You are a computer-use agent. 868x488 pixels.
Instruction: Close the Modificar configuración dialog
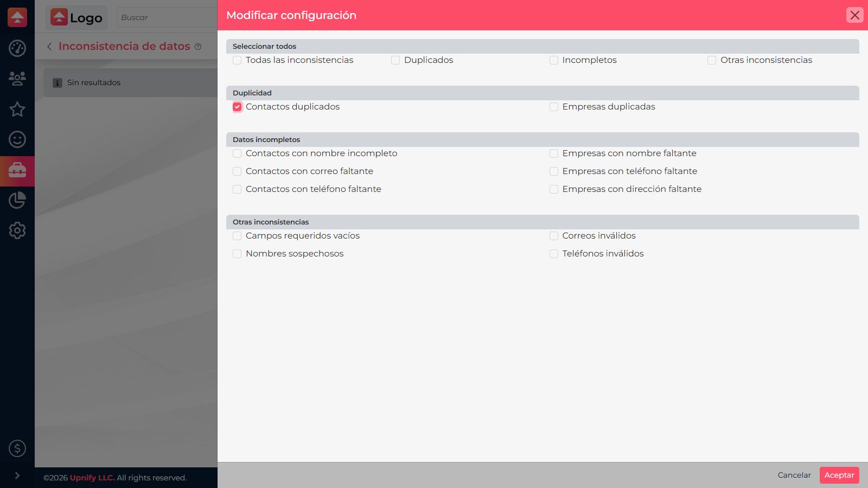point(855,15)
